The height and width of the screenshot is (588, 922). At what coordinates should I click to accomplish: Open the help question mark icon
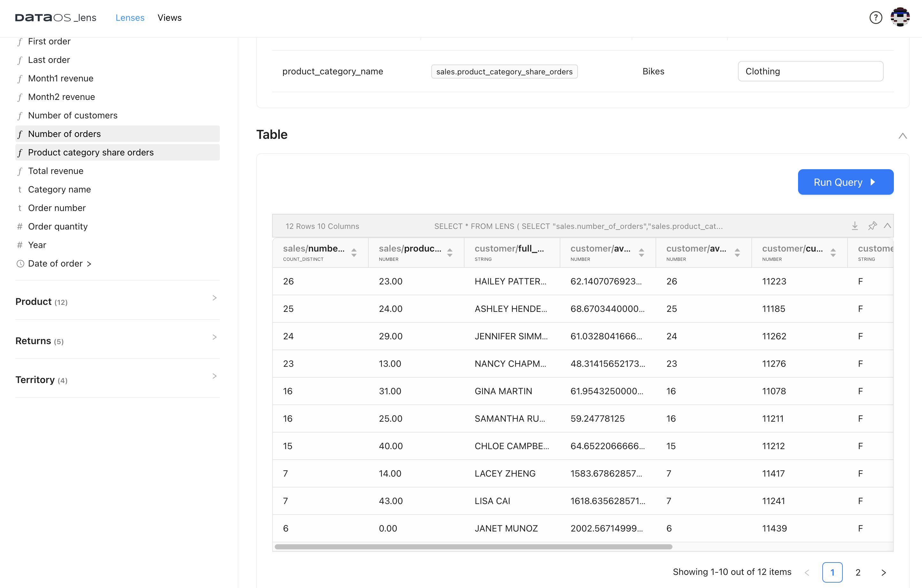(x=875, y=18)
